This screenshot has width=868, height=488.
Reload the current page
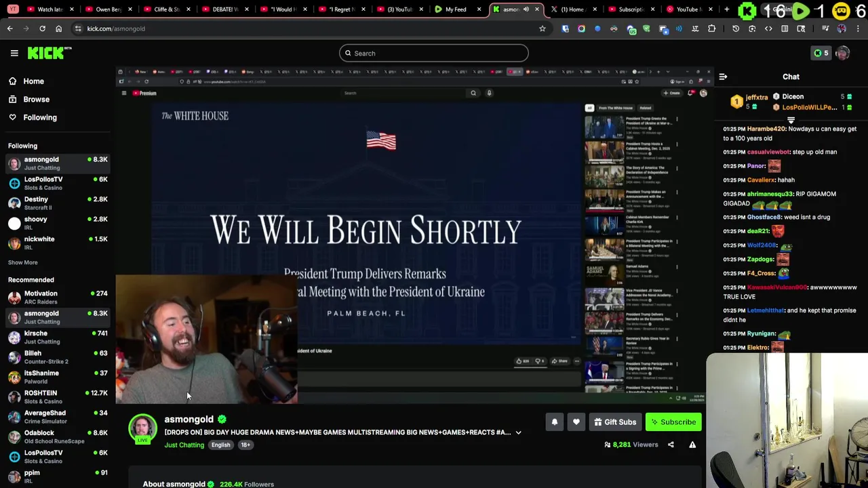pyautogui.click(x=42, y=28)
